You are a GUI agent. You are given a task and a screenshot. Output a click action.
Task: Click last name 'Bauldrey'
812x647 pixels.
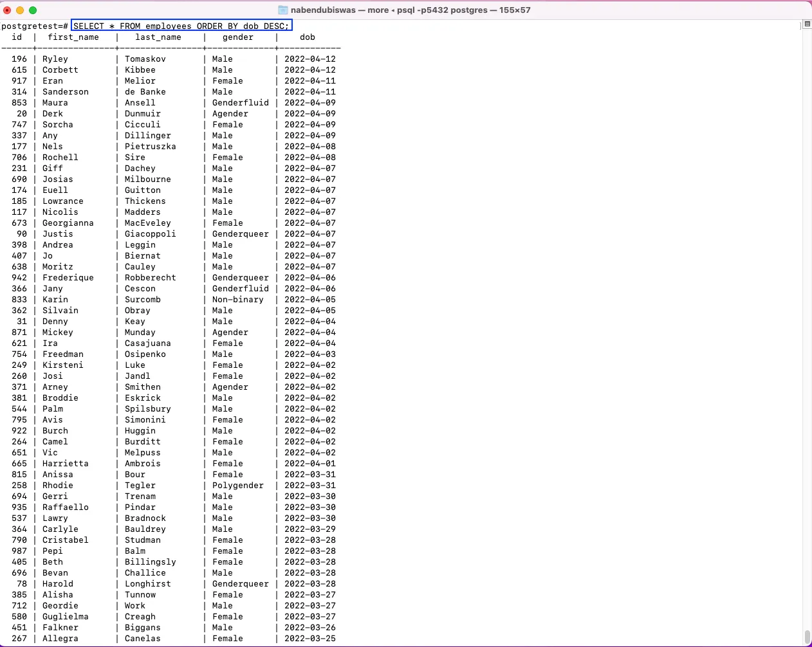point(145,529)
